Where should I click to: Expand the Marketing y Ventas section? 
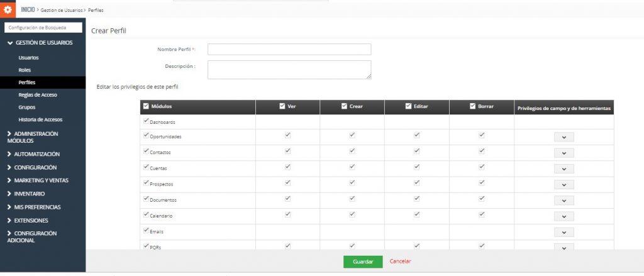tap(41, 180)
